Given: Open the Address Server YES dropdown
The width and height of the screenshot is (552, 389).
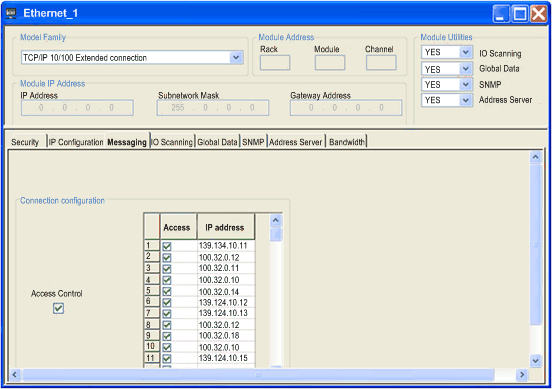Looking at the screenshot, I should 465,100.
